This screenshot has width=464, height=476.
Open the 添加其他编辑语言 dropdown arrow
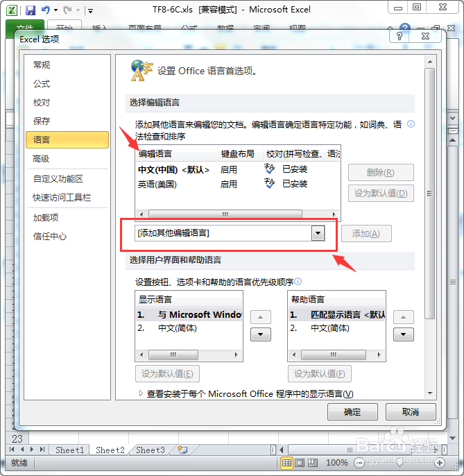[x=318, y=233]
